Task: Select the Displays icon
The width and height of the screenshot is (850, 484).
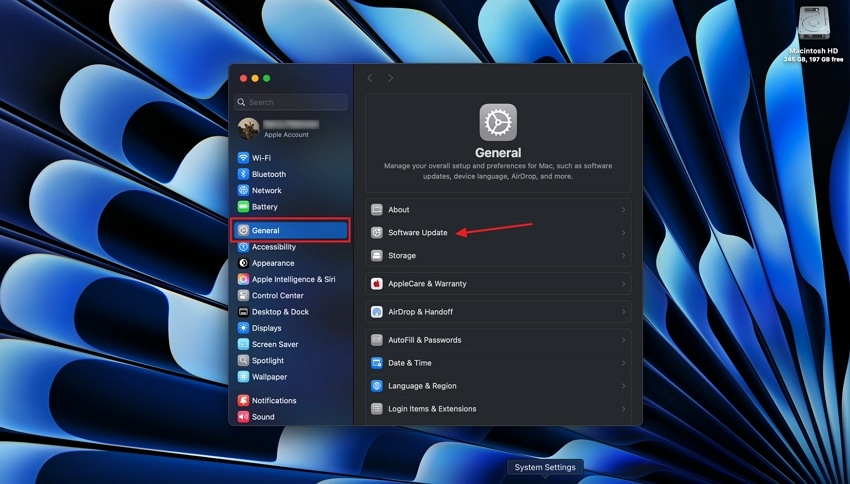Action: coord(243,328)
